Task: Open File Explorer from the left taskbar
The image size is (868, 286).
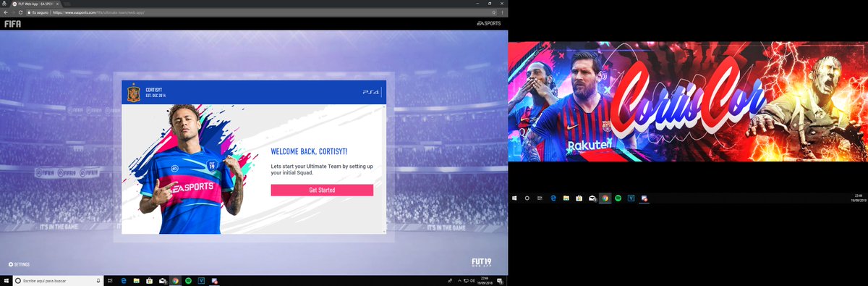Action: click(x=137, y=280)
